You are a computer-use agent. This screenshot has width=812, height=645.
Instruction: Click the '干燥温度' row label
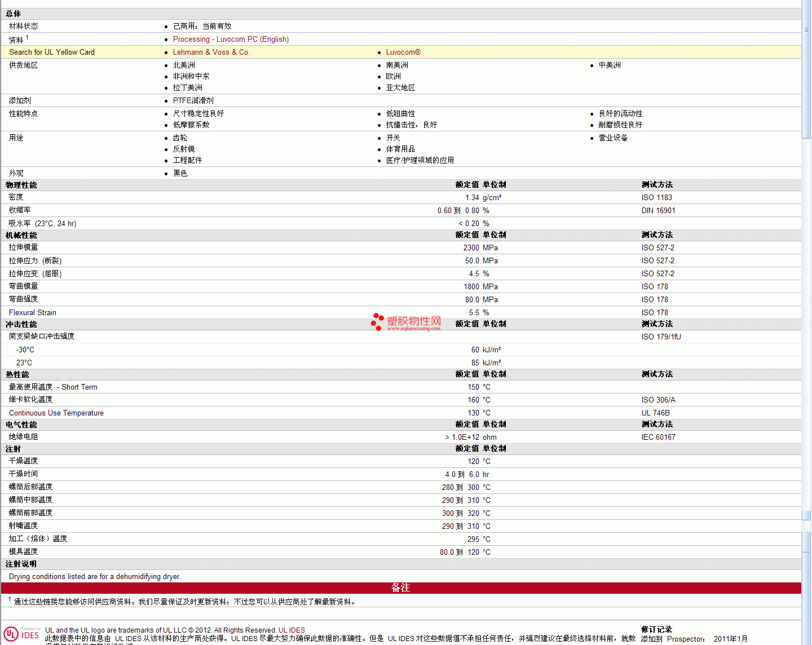(x=24, y=461)
